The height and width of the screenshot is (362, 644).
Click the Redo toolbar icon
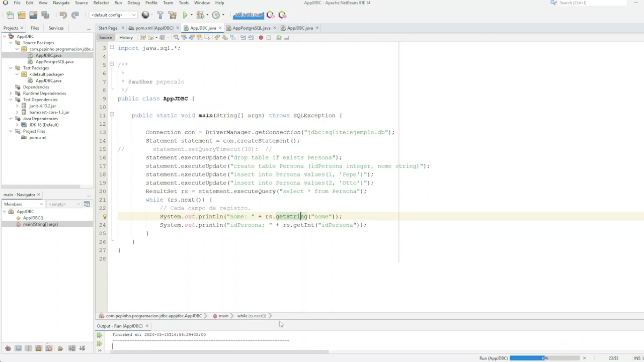pyautogui.click(x=75, y=15)
